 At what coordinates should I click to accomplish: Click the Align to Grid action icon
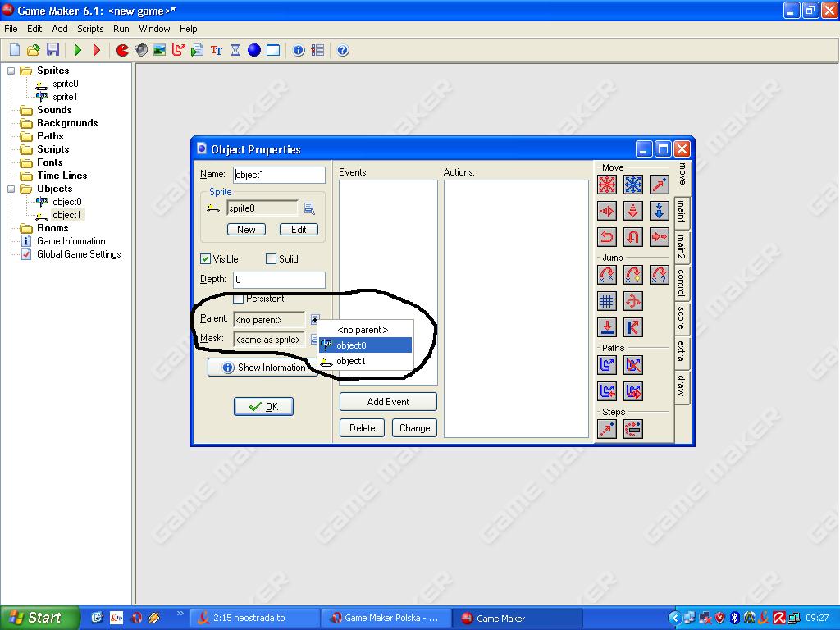607,301
